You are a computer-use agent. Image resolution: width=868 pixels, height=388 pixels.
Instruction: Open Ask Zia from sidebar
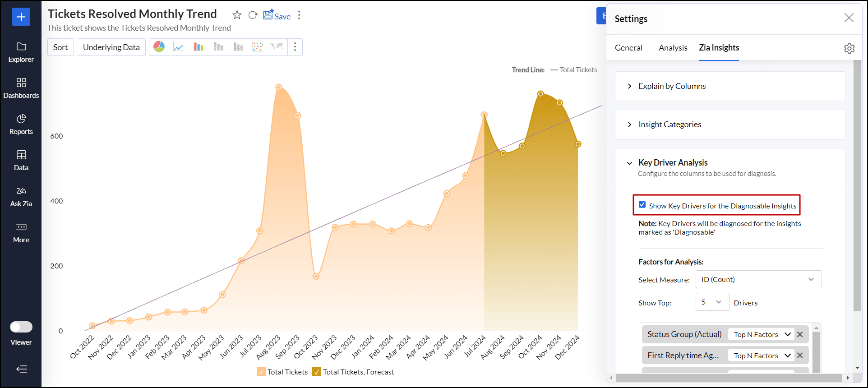21,197
